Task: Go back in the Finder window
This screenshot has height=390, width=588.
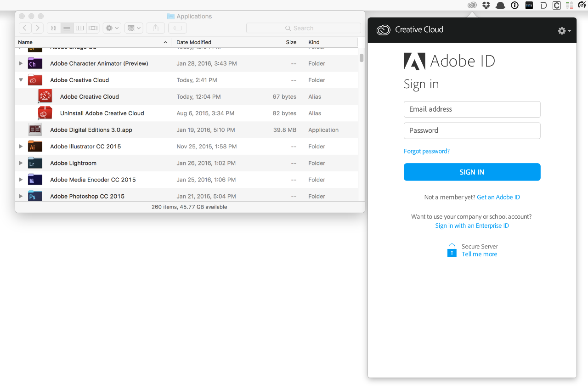Action: tap(25, 28)
